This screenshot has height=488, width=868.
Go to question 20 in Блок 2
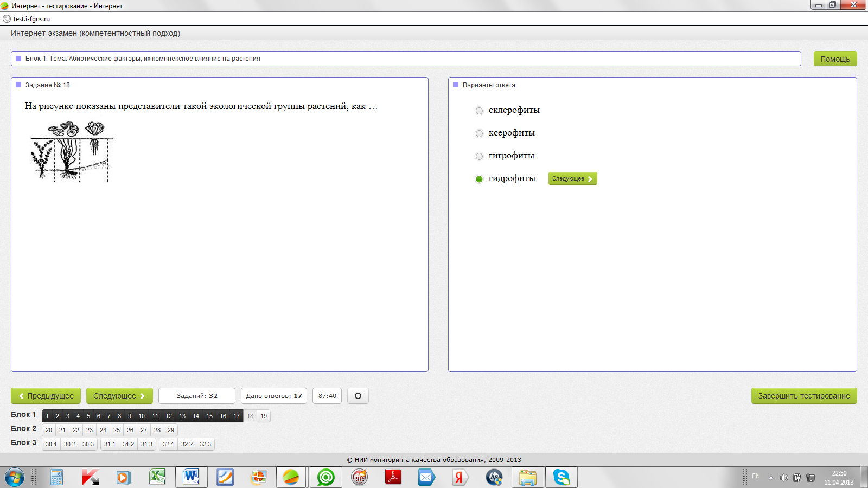[x=49, y=430]
